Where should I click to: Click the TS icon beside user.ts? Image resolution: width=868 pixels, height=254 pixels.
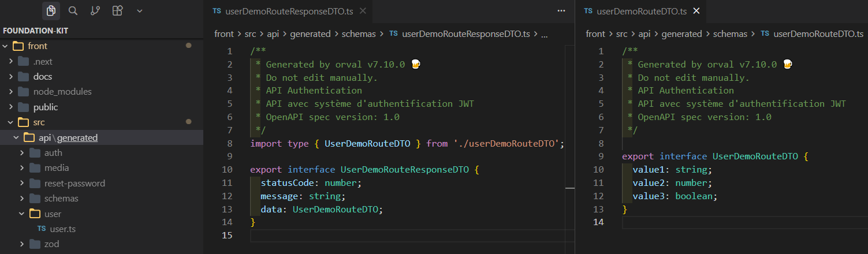[42, 229]
